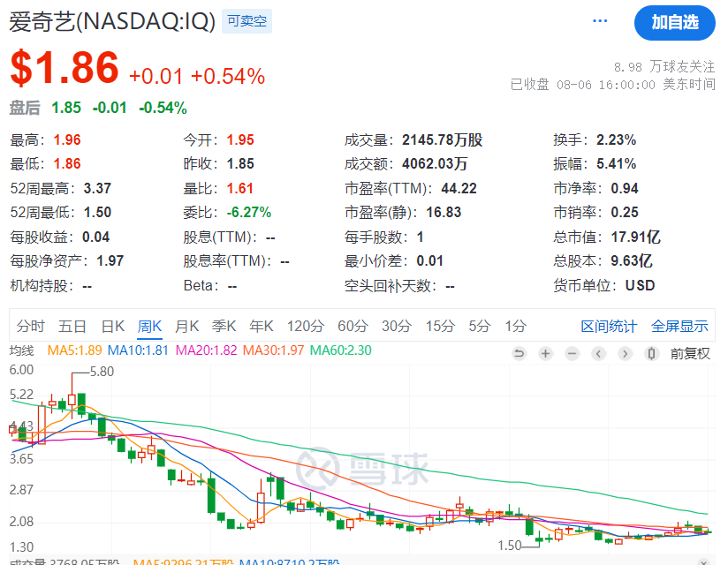Click the 全屏显示 fullscreen link
Screen dimensions: 728x565
[x=679, y=326]
